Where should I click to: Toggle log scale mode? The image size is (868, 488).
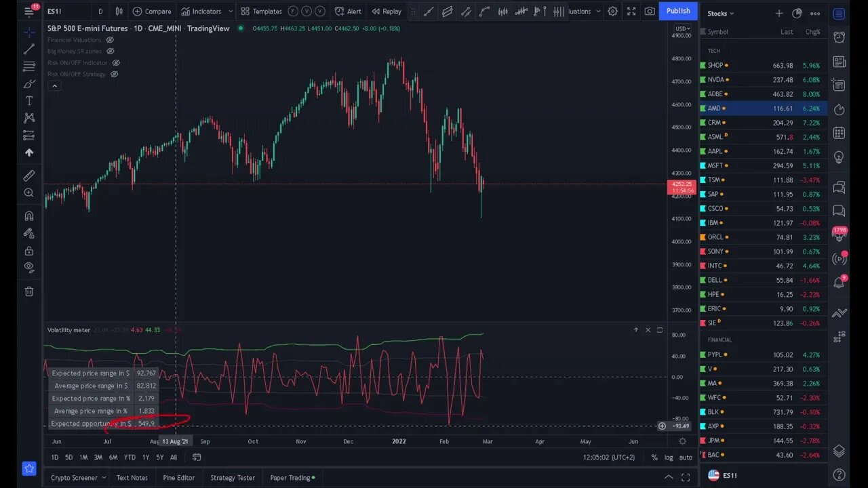pos(669,457)
